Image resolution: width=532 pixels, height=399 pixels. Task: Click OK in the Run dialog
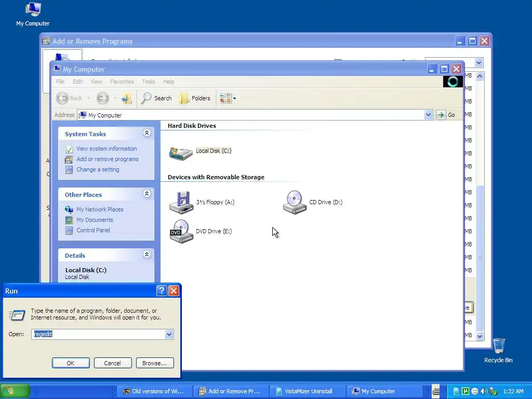click(71, 363)
